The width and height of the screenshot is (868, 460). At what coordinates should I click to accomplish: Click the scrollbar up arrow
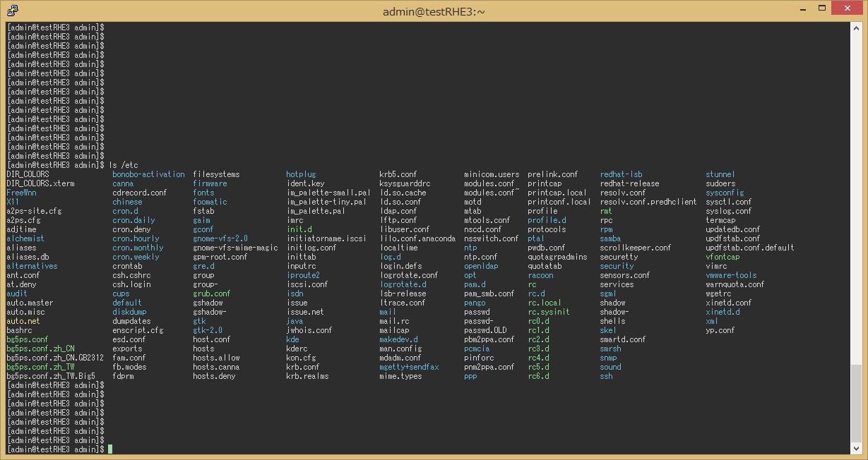856,27
